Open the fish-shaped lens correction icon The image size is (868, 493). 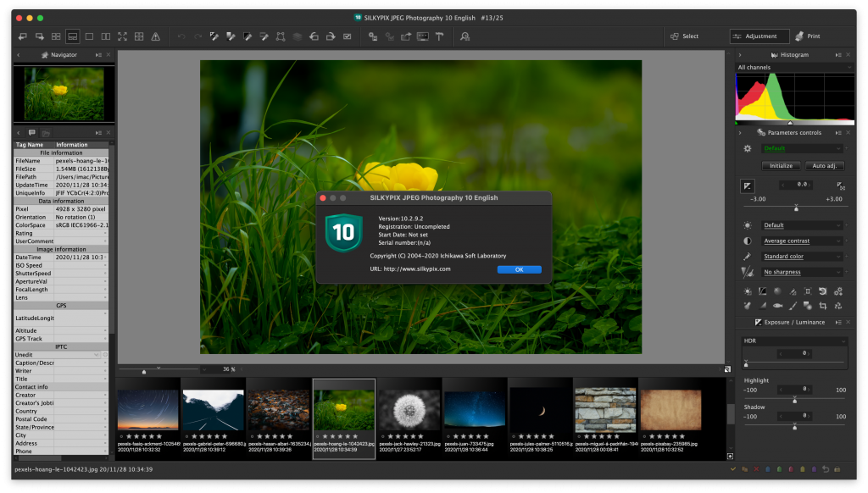pyautogui.click(x=778, y=306)
